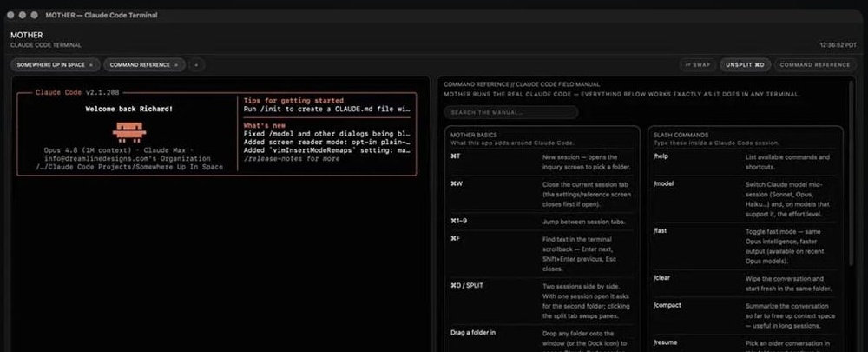Click the Command Reference // Field Manual heading
Screen dimensions: 868x352
[x=522, y=85]
